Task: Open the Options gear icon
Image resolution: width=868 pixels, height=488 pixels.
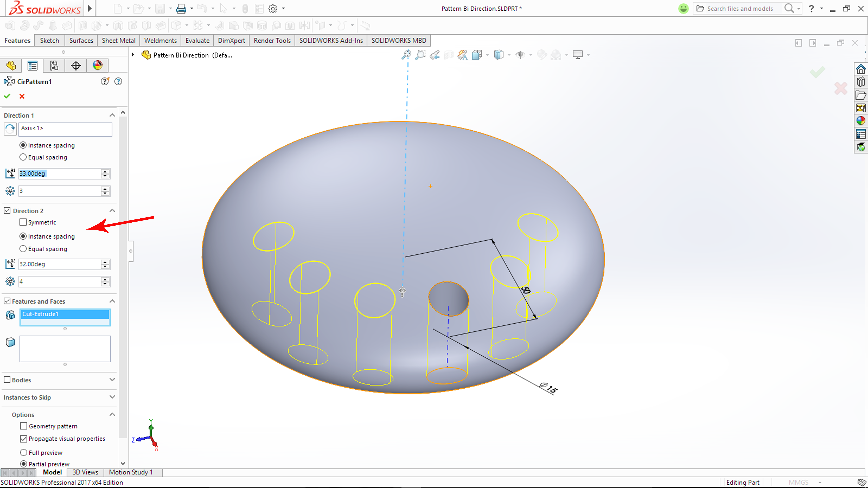Action: (x=273, y=9)
